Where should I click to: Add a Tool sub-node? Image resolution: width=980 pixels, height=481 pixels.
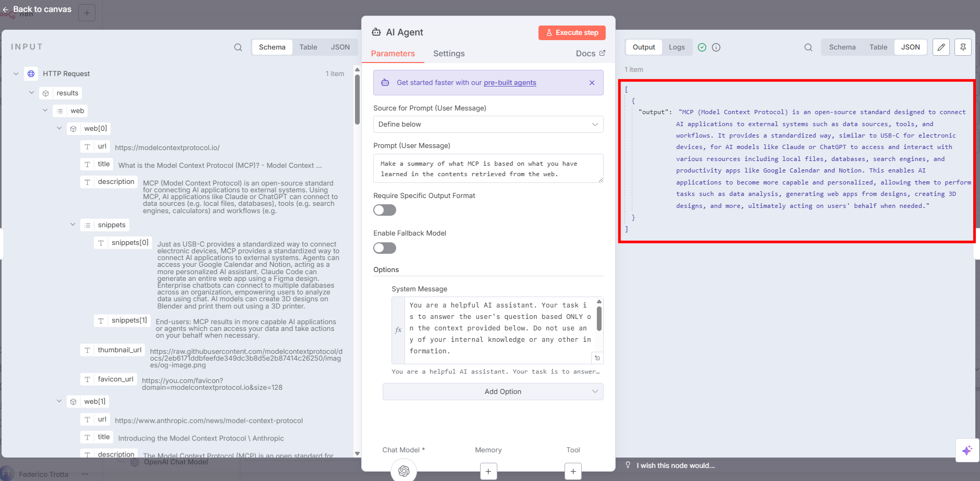(x=573, y=472)
